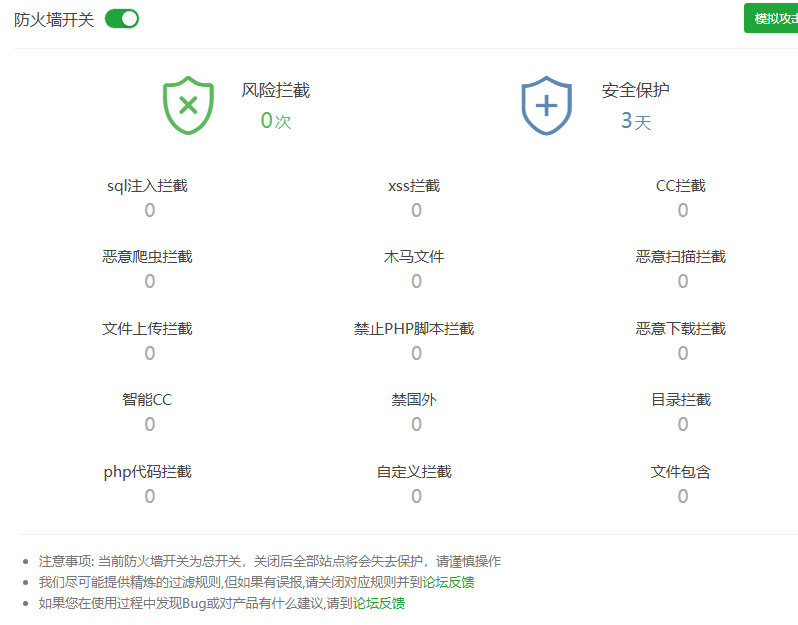Click the 风险拦截 heading text
The height and width of the screenshot is (625, 798).
click(276, 90)
